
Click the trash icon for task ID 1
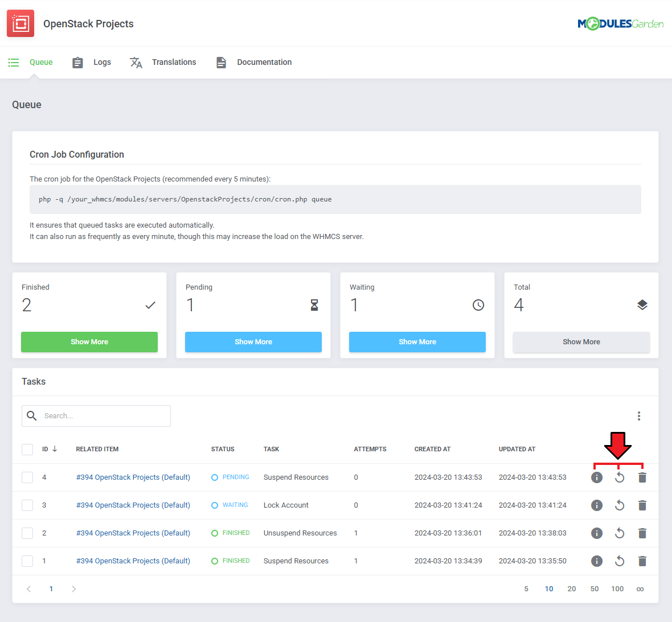pos(642,561)
